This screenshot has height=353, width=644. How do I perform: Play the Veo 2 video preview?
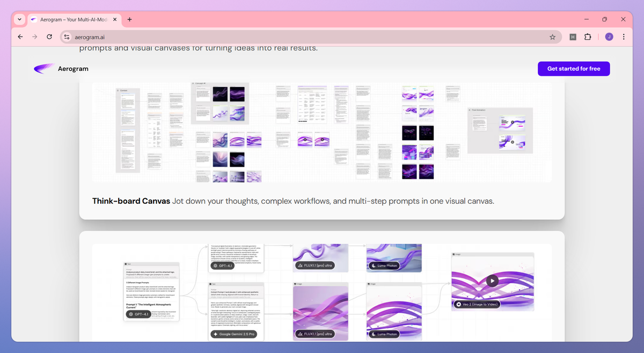point(492,280)
